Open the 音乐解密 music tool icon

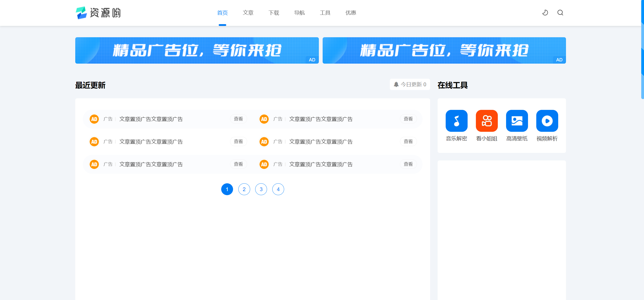457,121
